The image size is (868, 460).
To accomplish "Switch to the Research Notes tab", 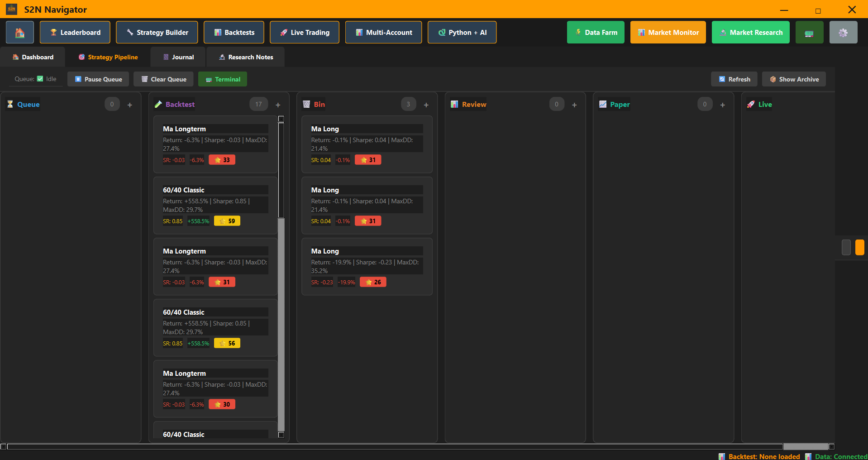I will point(246,57).
